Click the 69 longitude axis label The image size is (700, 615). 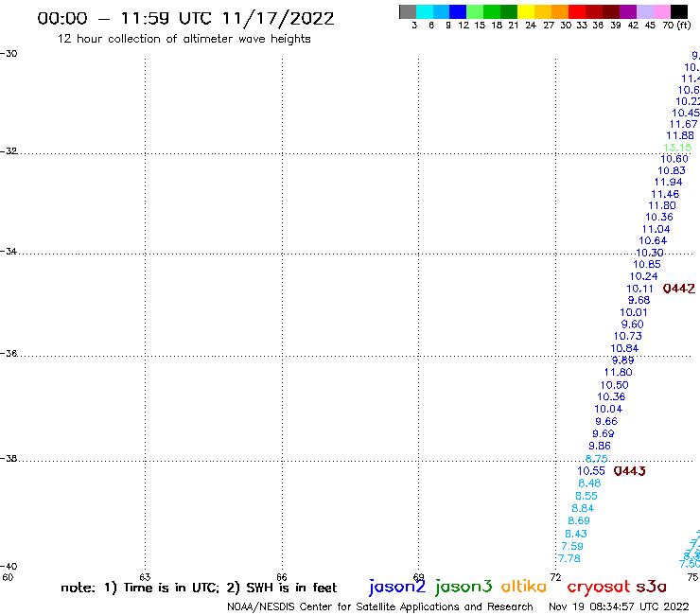click(418, 577)
